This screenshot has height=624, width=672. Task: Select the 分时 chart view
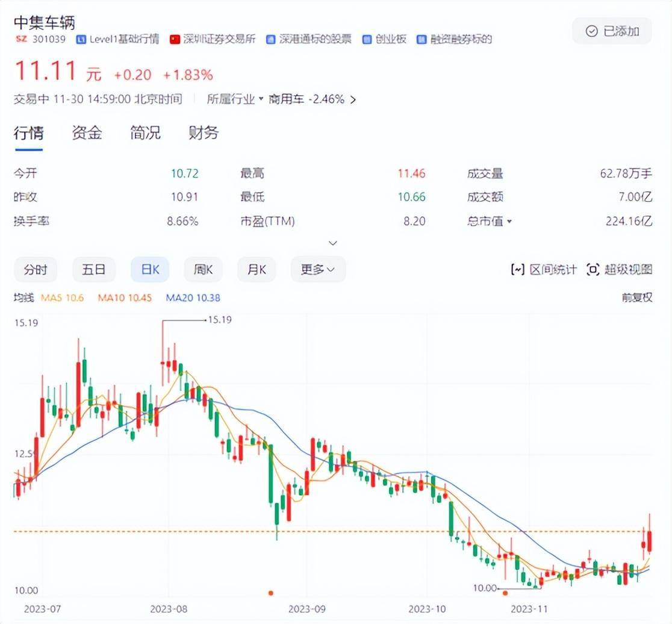[36, 270]
